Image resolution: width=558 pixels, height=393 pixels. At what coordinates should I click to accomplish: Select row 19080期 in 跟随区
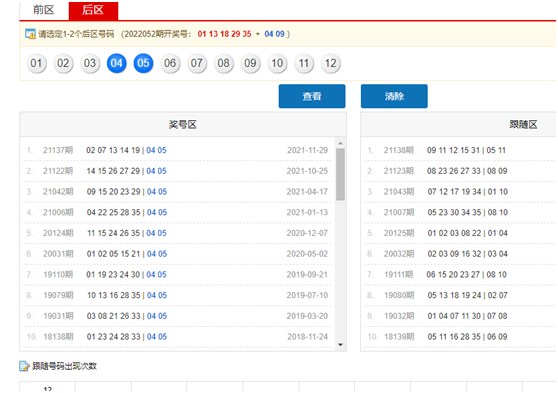460,295
